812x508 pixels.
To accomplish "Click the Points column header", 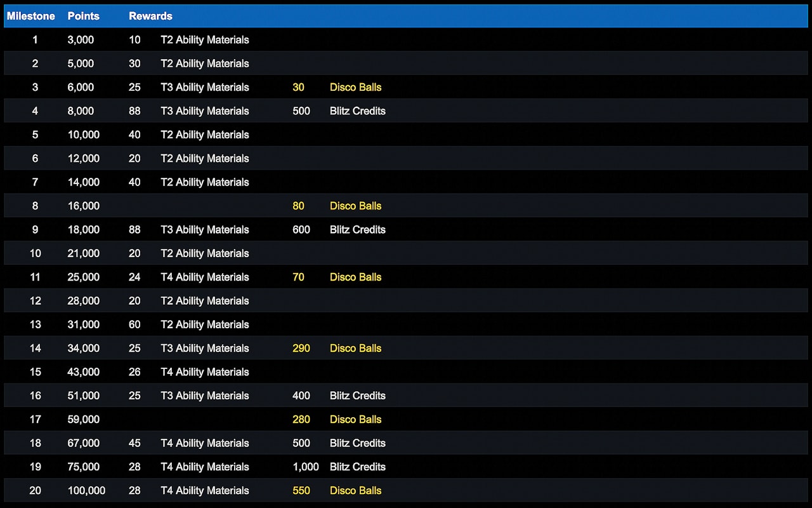I will point(83,16).
